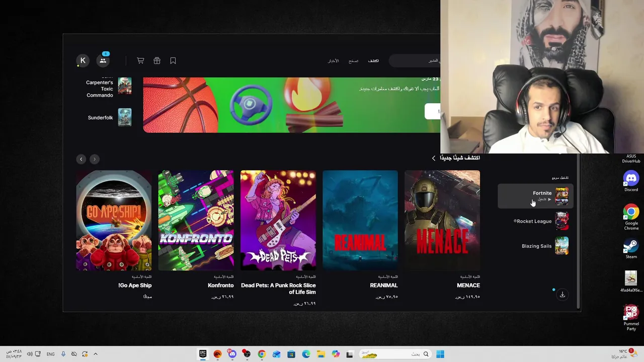This screenshot has height=362, width=644.
Task: Select Sunderfolk in banner list
Action: click(100, 118)
